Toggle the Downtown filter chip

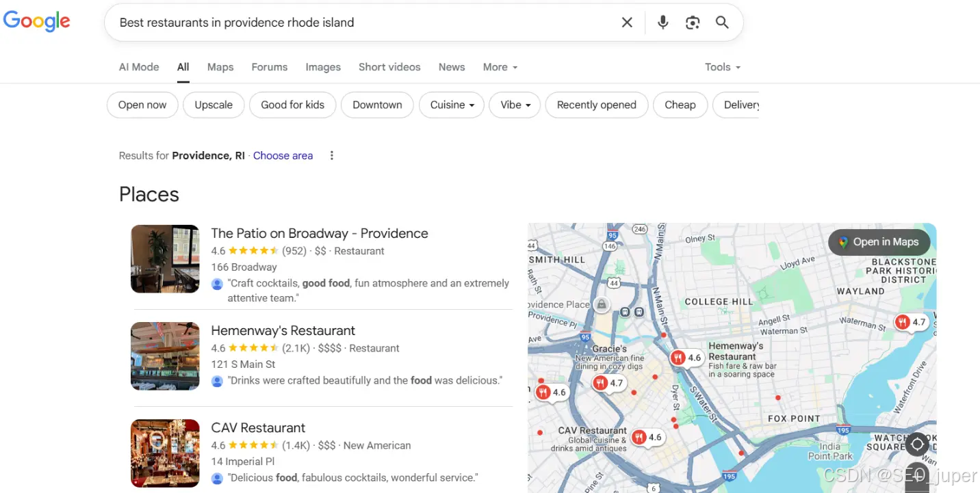(x=377, y=105)
